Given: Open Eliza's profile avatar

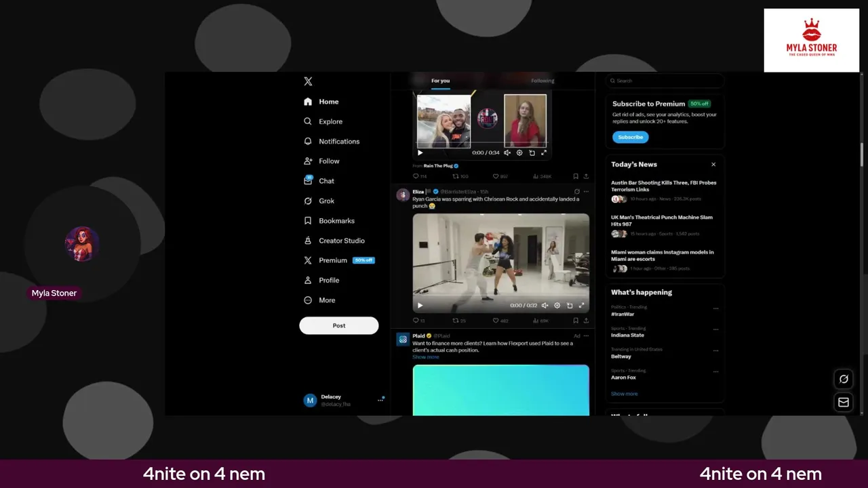Looking at the screenshot, I should 403,195.
